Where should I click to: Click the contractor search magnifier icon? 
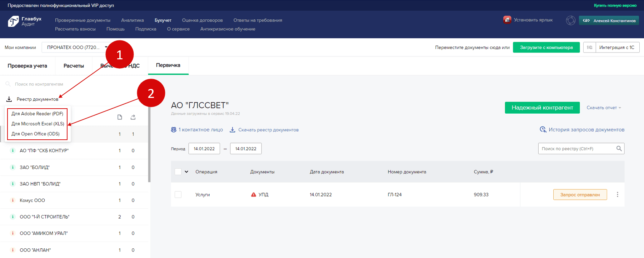click(x=8, y=84)
